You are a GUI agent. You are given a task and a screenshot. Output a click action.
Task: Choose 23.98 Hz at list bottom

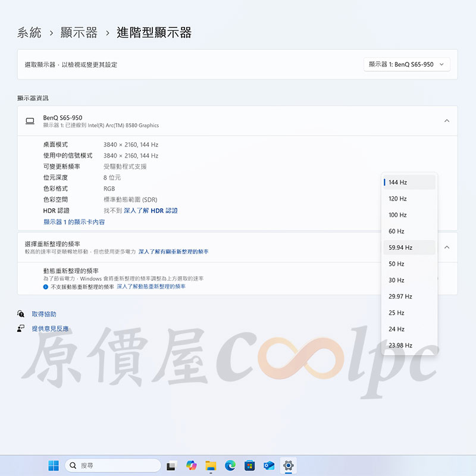coord(409,346)
